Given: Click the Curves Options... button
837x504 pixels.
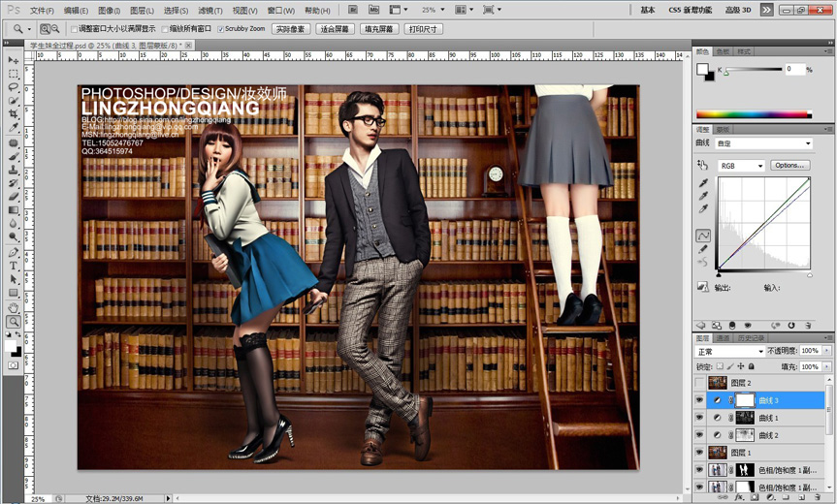Looking at the screenshot, I should 790,166.
